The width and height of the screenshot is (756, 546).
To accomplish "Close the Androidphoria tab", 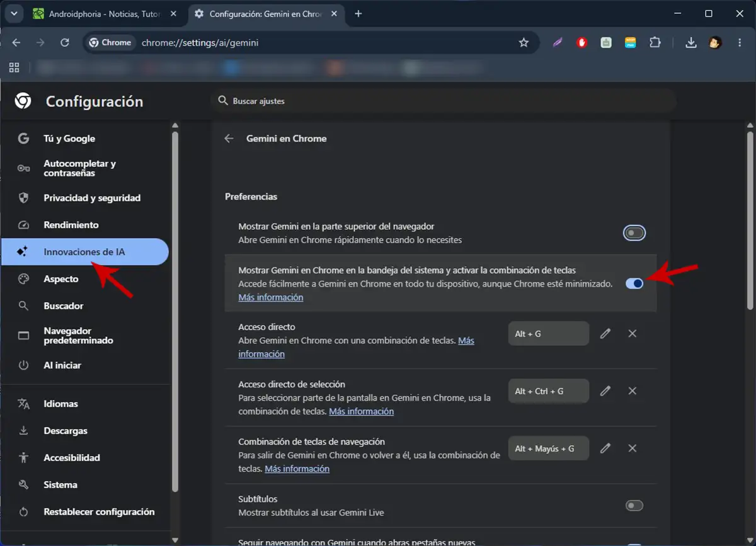I will [174, 14].
